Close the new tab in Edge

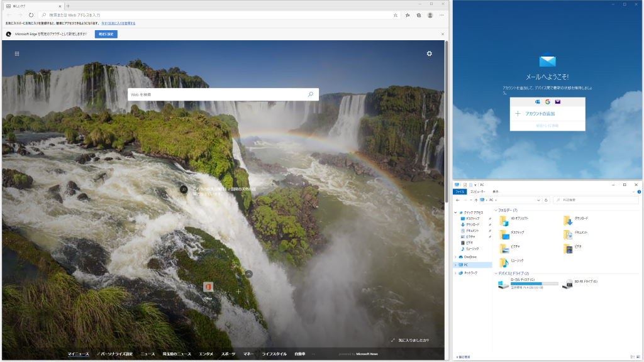tap(60, 6)
